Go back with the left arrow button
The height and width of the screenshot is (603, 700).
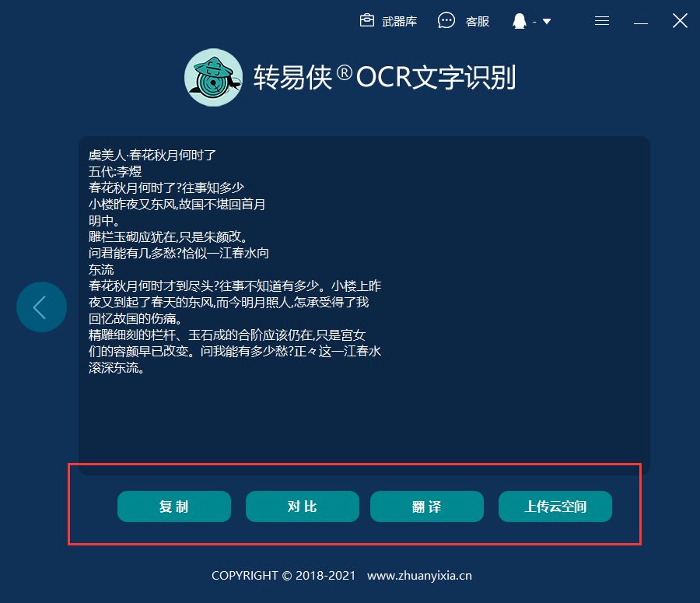41,307
